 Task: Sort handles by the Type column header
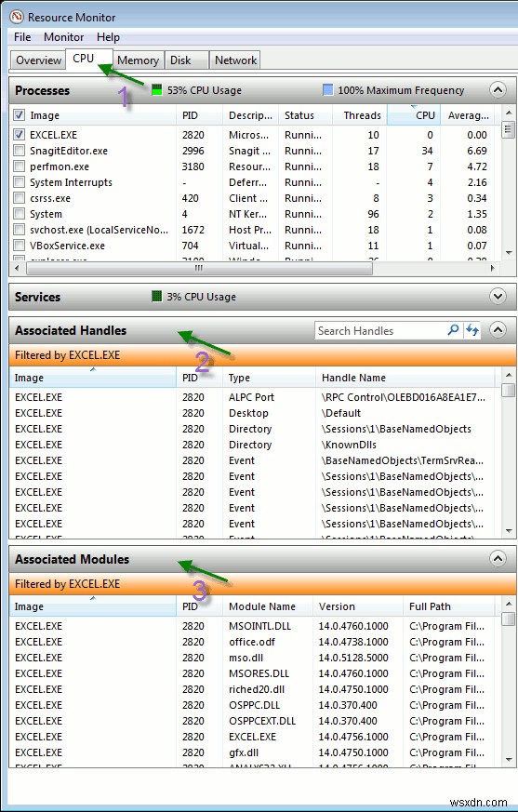coord(270,378)
